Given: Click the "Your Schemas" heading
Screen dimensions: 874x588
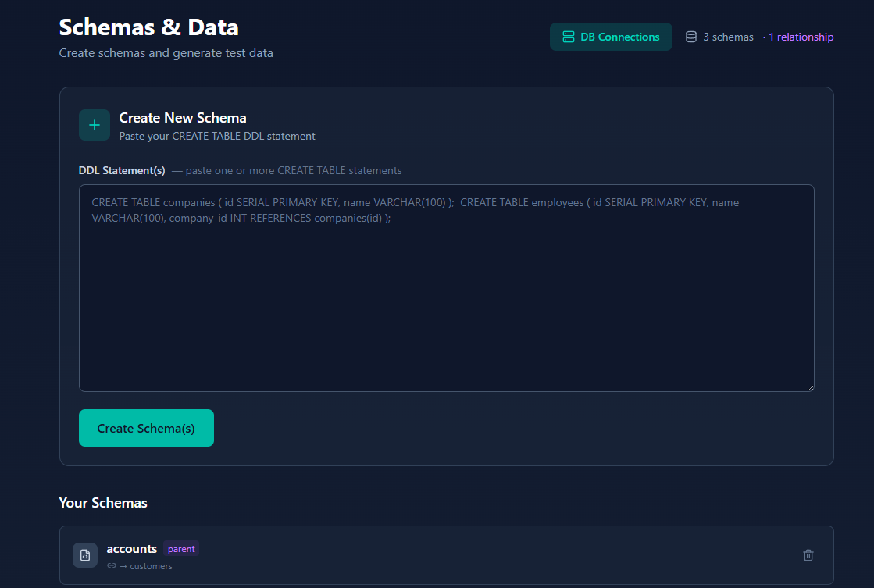Looking at the screenshot, I should 103,502.
